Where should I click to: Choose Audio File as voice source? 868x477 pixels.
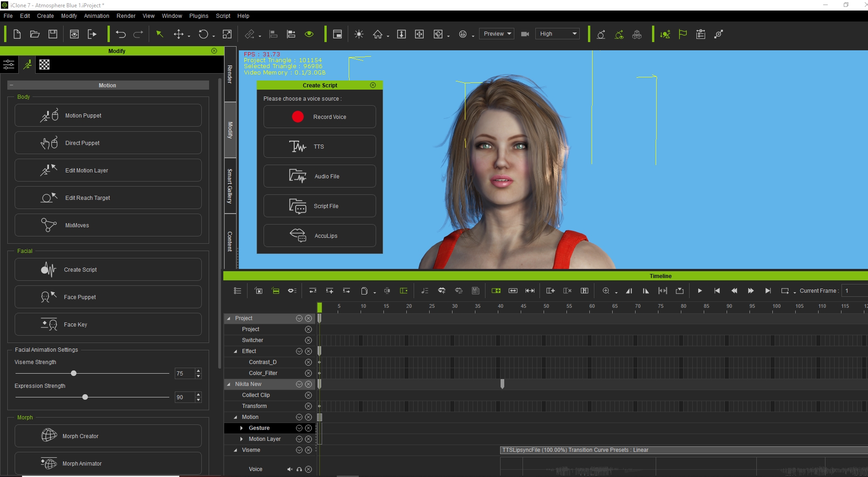point(319,176)
